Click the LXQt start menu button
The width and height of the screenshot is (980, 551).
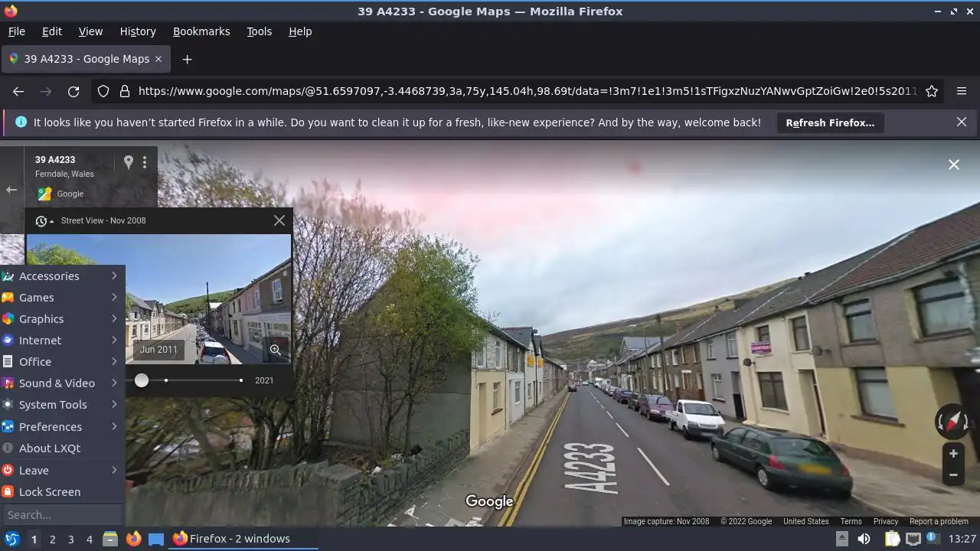point(11,539)
